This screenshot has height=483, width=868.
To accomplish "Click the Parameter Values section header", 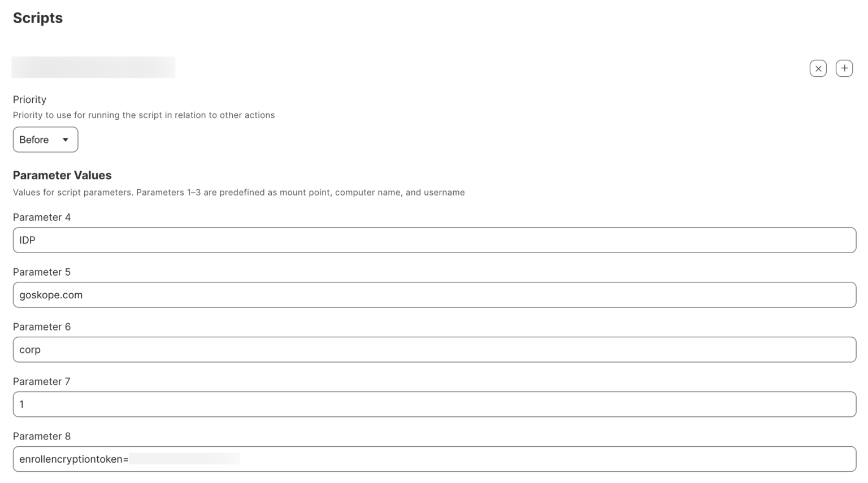I will coord(62,175).
